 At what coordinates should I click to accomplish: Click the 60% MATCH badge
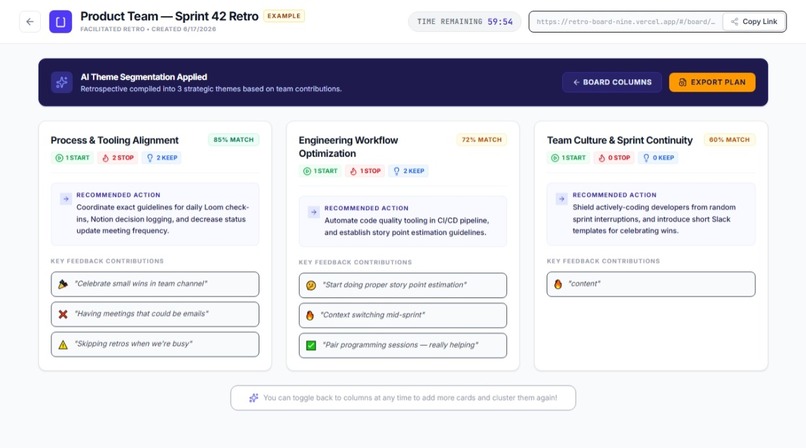point(729,140)
